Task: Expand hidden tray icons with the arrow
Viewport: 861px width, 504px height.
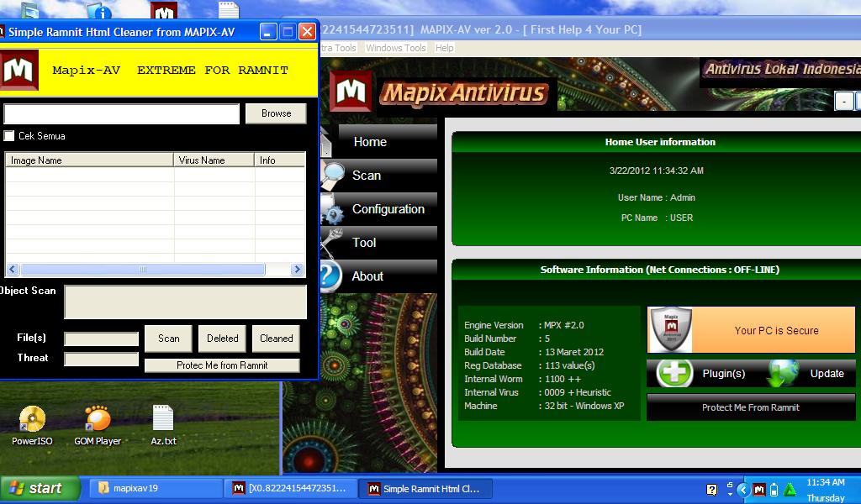Action: (743, 489)
